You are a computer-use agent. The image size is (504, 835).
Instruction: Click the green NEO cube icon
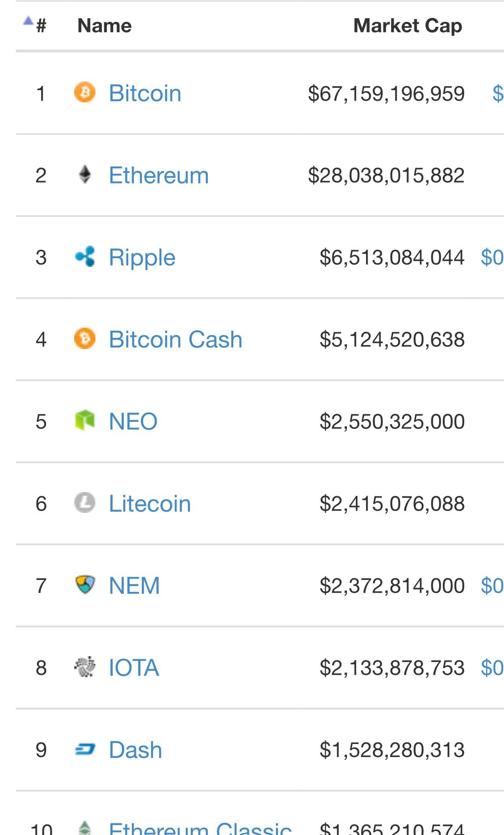pyautogui.click(x=85, y=420)
